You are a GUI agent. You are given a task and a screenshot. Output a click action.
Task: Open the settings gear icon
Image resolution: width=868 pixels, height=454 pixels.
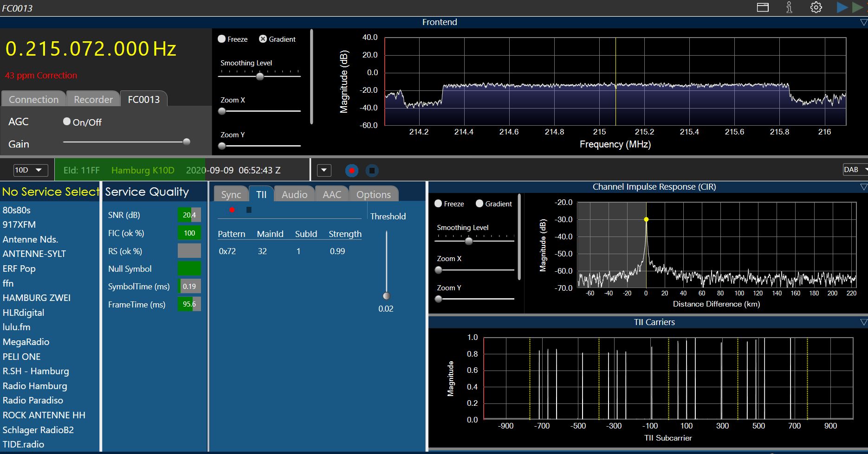[816, 7]
